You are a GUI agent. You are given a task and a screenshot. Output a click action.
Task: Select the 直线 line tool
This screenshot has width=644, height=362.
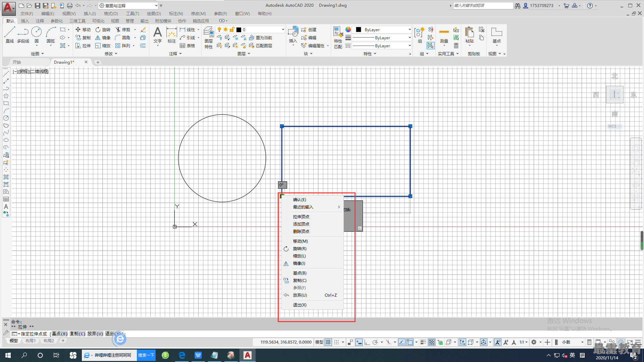pyautogui.click(x=9, y=35)
